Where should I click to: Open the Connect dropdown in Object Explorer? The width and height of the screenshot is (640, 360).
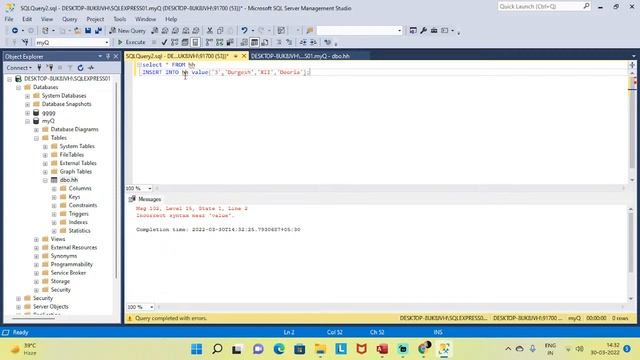[19, 68]
